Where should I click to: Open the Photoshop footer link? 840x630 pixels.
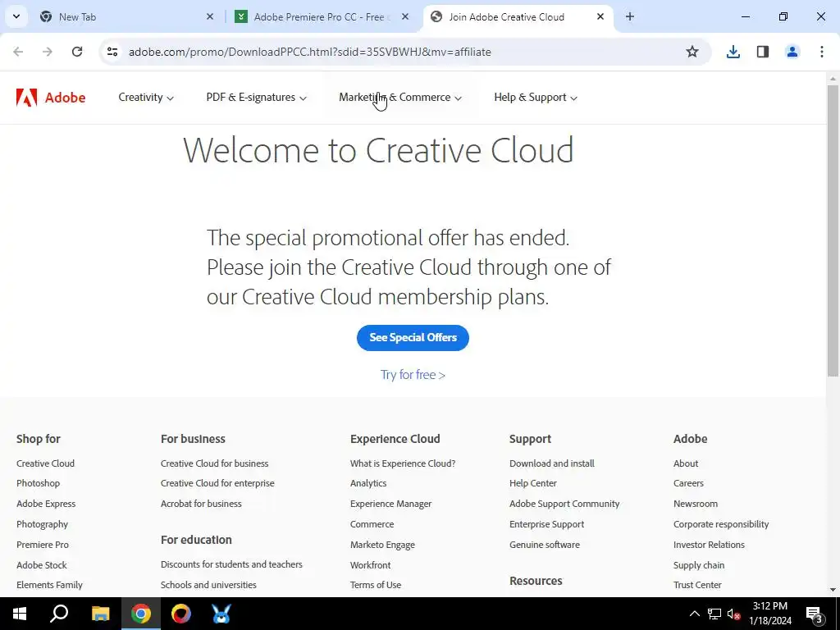point(38,483)
